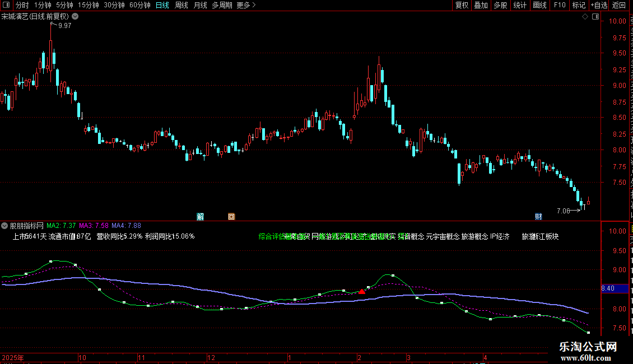Activate the 画线 drawing tools
The height and width of the screenshot is (364, 633).
click(539, 5)
